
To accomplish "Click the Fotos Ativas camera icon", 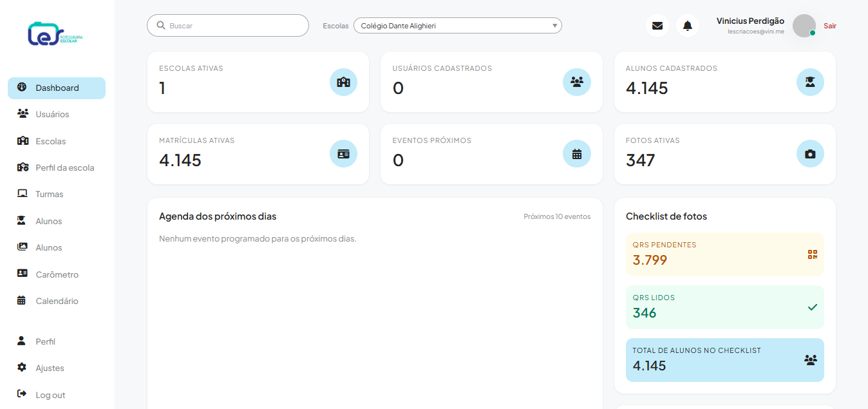I will point(810,155).
